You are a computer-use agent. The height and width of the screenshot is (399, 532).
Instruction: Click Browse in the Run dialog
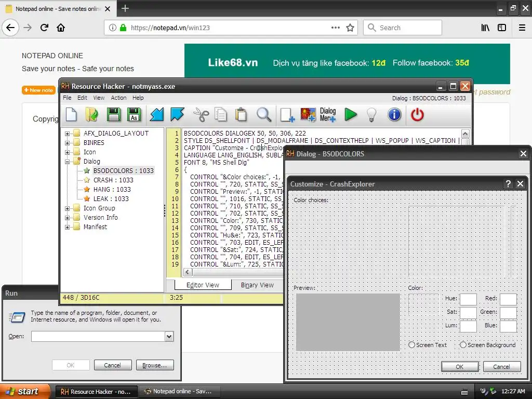[155, 365]
